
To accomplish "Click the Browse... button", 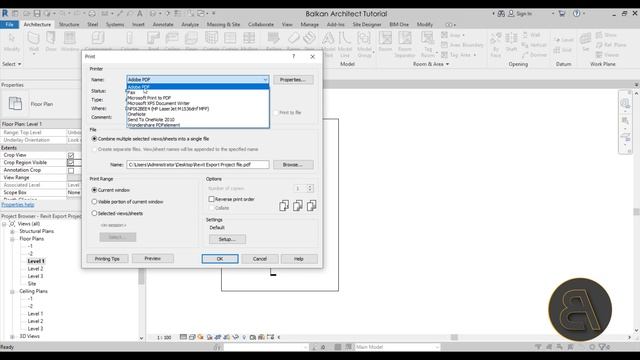I will click(x=293, y=164).
